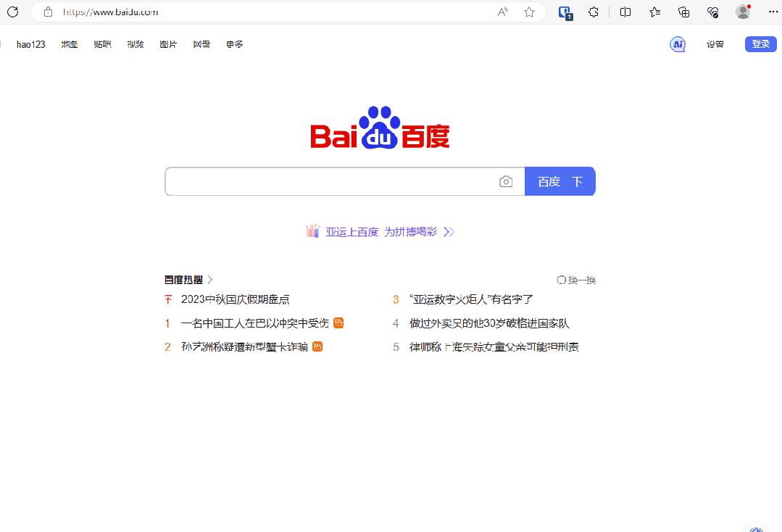The image size is (782, 532).
Task: Expand 百度热搜 with its chevron arrow
Action: [x=209, y=279]
